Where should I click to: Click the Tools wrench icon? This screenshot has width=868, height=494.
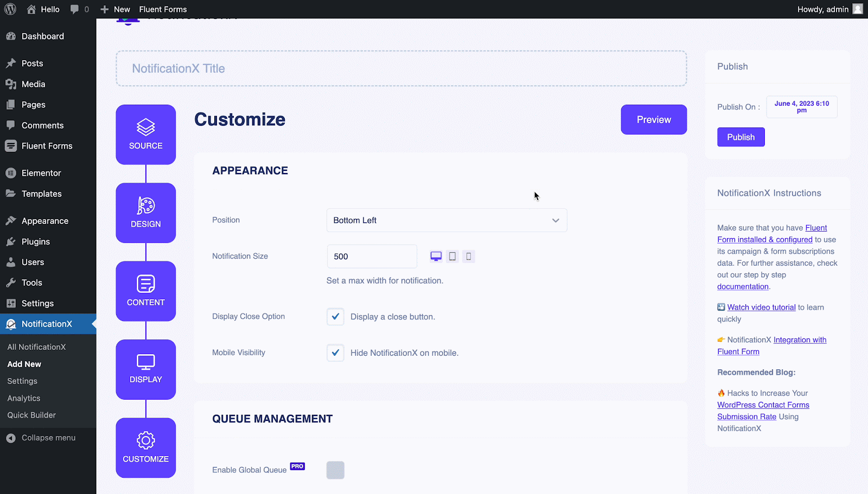(x=11, y=283)
